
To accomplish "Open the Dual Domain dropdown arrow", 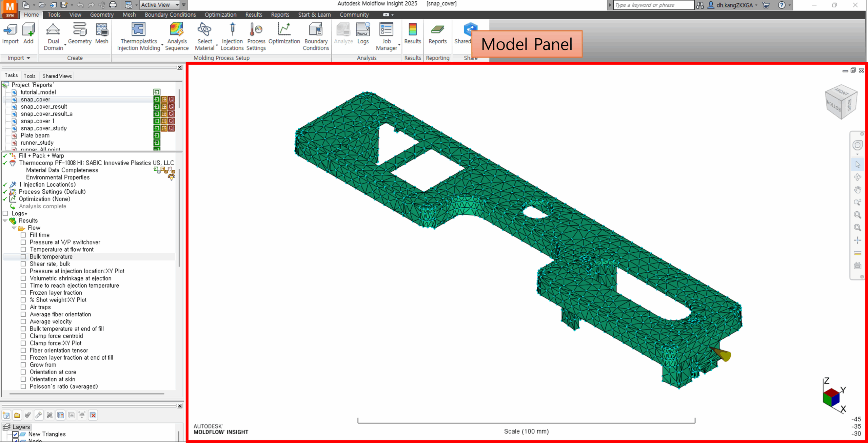I will pyautogui.click(x=65, y=45).
